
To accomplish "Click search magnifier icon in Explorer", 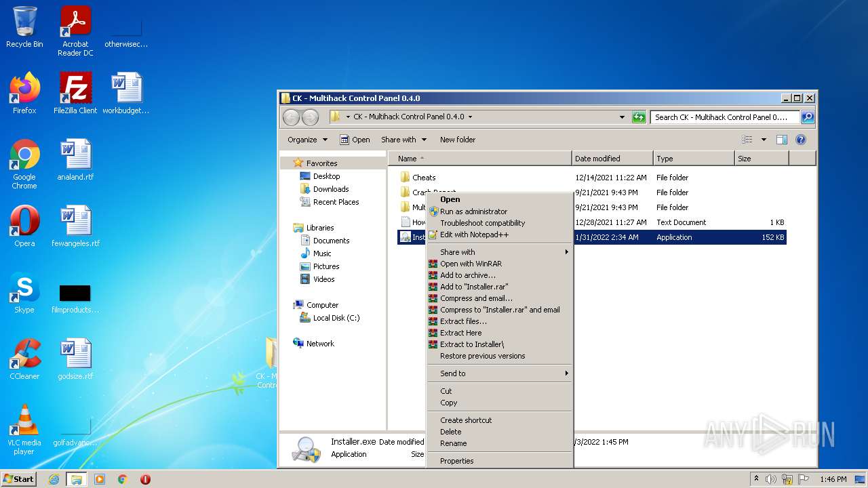I will pos(807,117).
